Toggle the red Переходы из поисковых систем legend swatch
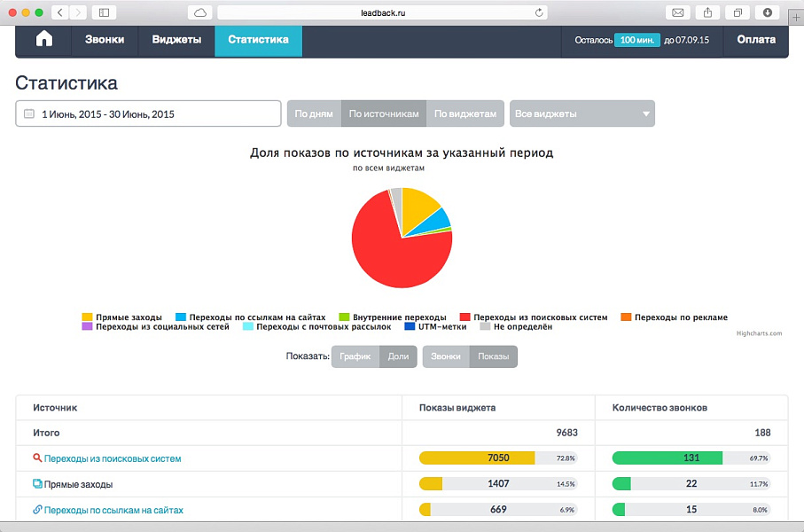 point(464,317)
